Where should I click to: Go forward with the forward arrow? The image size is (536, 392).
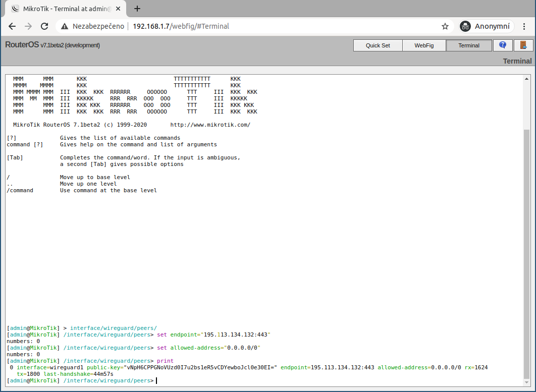click(x=28, y=26)
